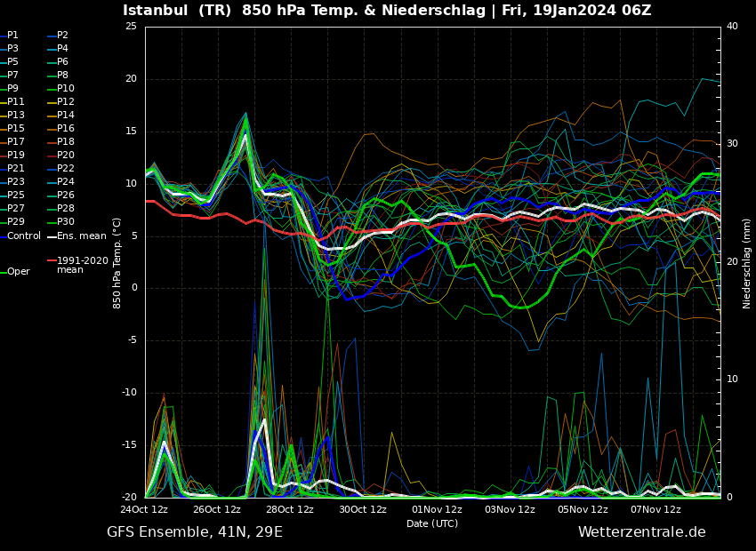This screenshot has width=756, height=551.
Task: Select the P10 legend entry
Action: pos(65,89)
